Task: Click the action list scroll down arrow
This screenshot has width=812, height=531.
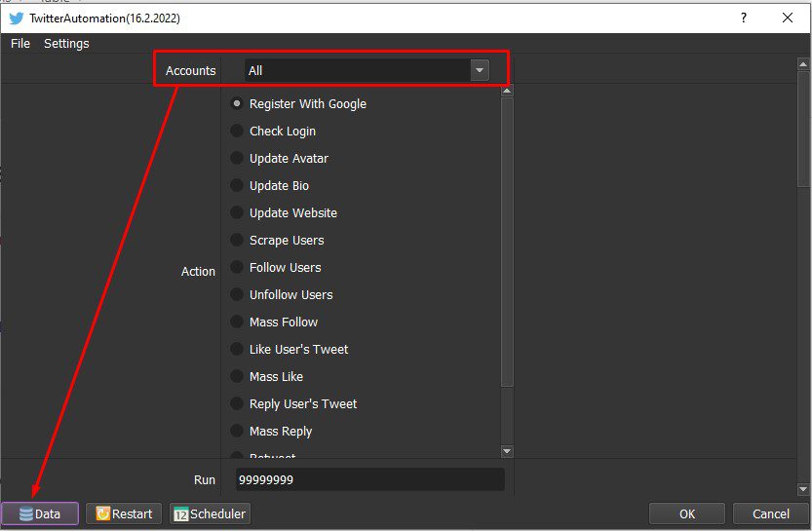Action: [x=507, y=451]
